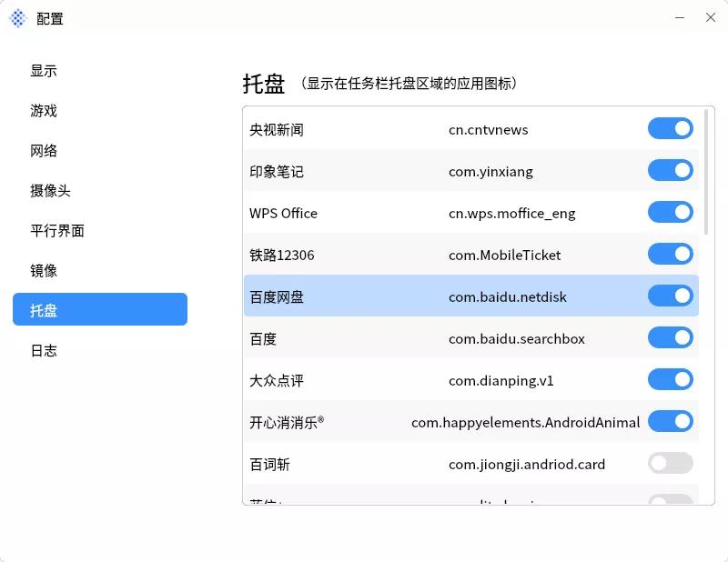The height and width of the screenshot is (562, 728).
Task: Switch to the 镜像 settings page
Action: tap(44, 270)
